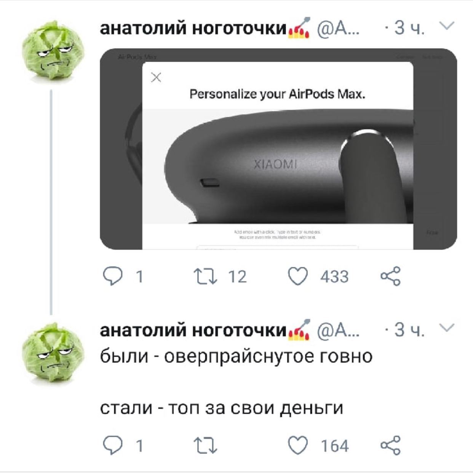Close the Personalize AirPods Max dialog
The height and width of the screenshot is (476, 473).
[x=156, y=78]
